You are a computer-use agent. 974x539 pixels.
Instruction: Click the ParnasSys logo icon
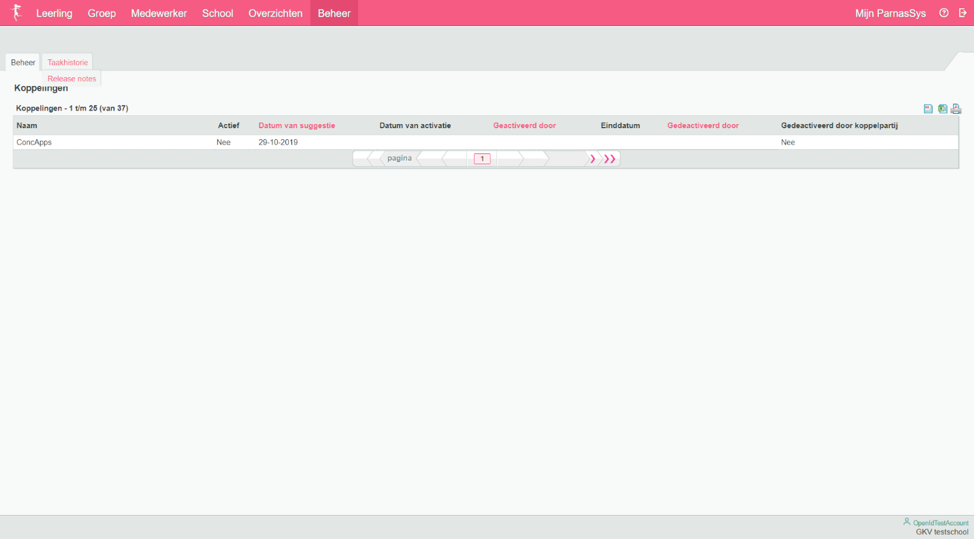point(16,13)
